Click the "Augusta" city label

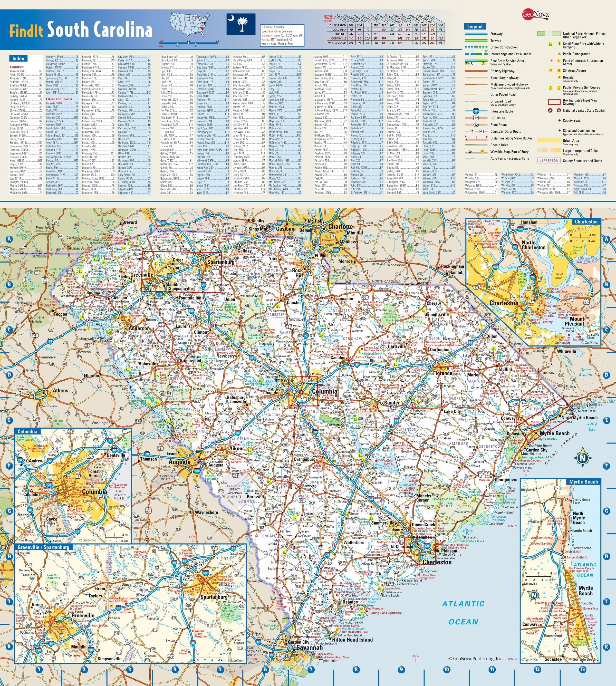click(x=179, y=462)
